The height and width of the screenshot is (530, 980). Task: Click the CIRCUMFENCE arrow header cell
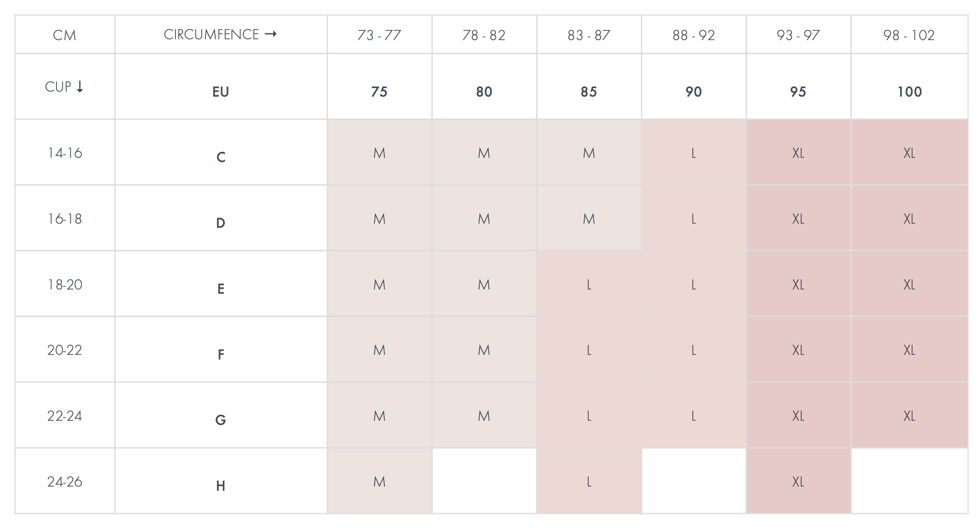[x=221, y=35]
